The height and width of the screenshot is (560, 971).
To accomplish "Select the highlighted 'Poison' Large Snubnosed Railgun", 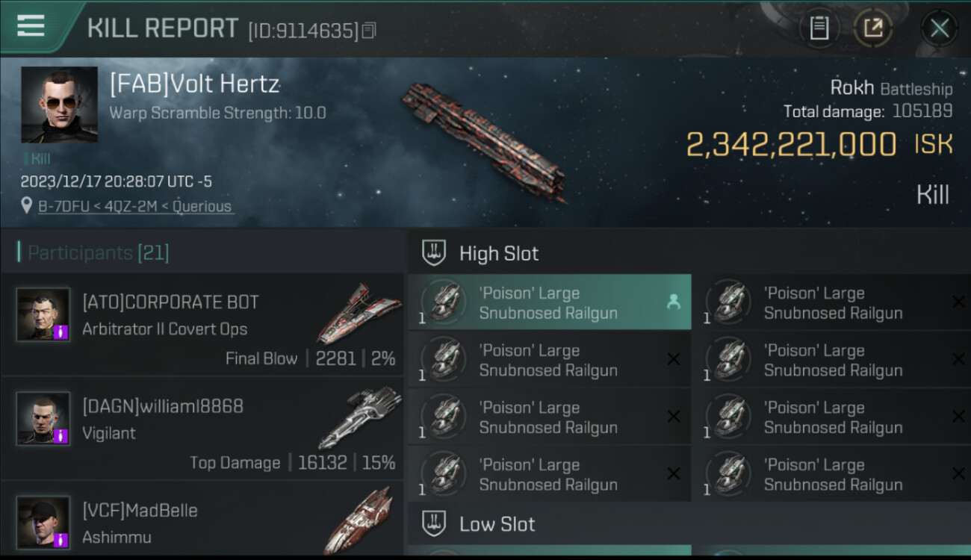I will pos(549,303).
